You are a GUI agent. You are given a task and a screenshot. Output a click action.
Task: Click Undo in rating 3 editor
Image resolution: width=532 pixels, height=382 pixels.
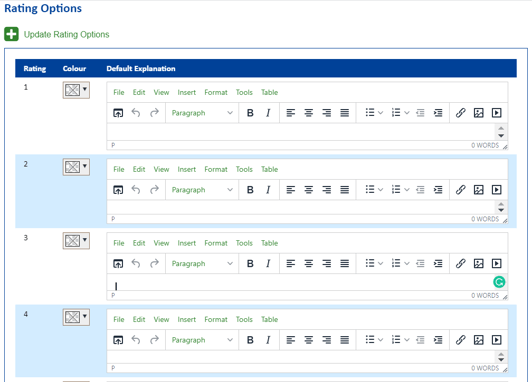[x=136, y=264]
